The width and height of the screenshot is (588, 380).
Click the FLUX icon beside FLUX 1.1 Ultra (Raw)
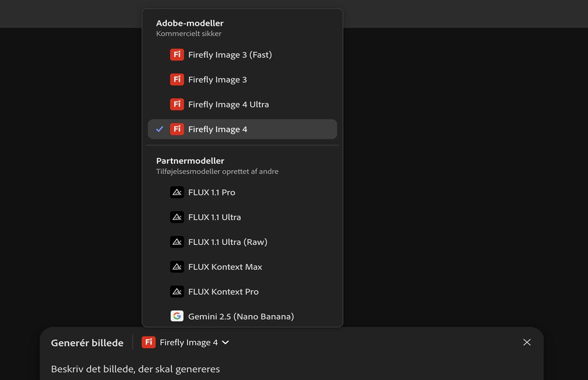coord(177,242)
